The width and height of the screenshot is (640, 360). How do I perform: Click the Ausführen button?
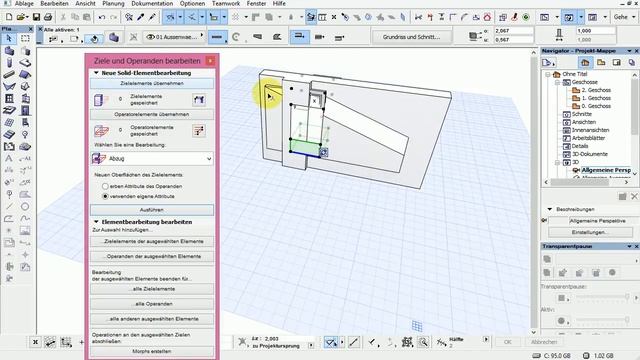click(x=152, y=210)
